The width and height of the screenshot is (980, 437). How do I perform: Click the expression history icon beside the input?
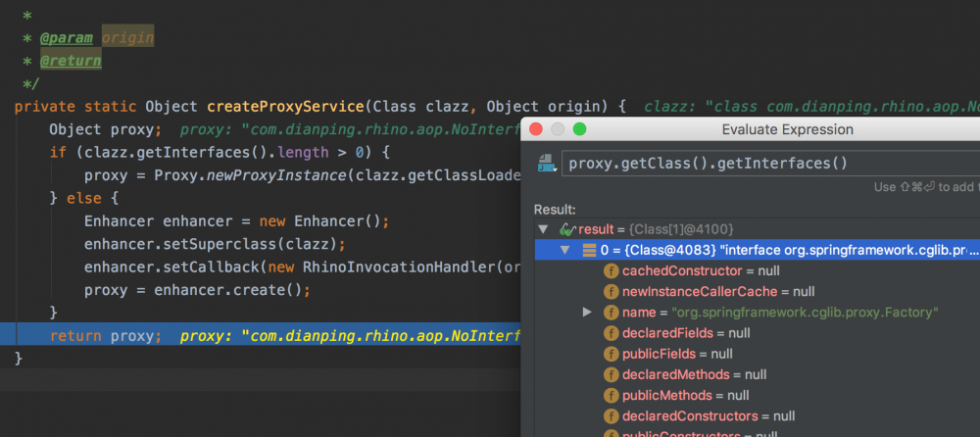click(x=547, y=164)
